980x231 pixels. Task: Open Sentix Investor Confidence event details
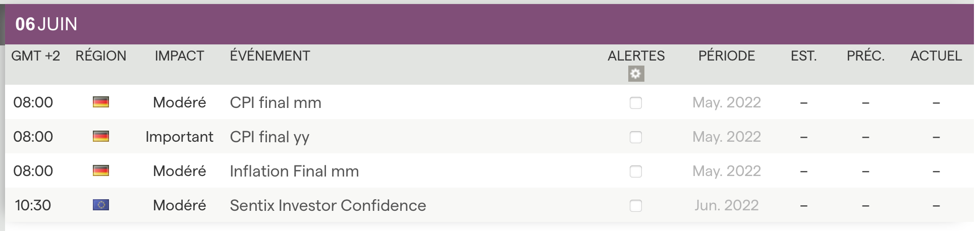[328, 206]
